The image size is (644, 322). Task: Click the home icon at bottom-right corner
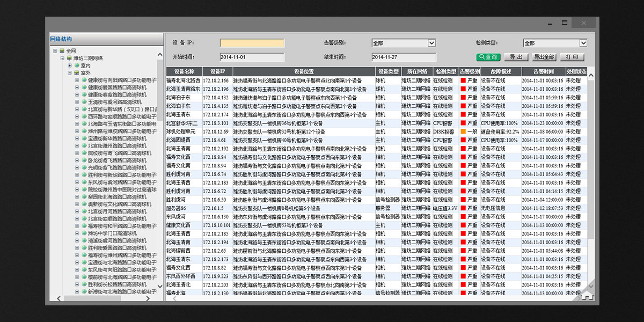point(587,296)
